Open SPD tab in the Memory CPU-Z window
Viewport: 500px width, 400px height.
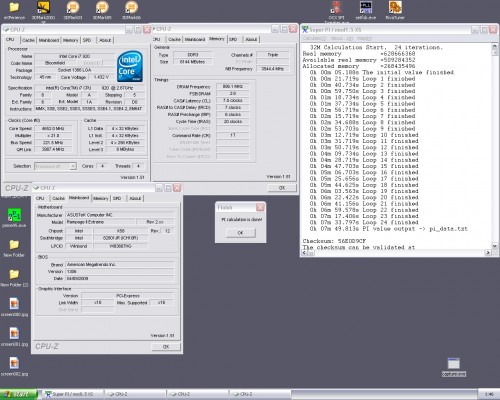[233, 39]
